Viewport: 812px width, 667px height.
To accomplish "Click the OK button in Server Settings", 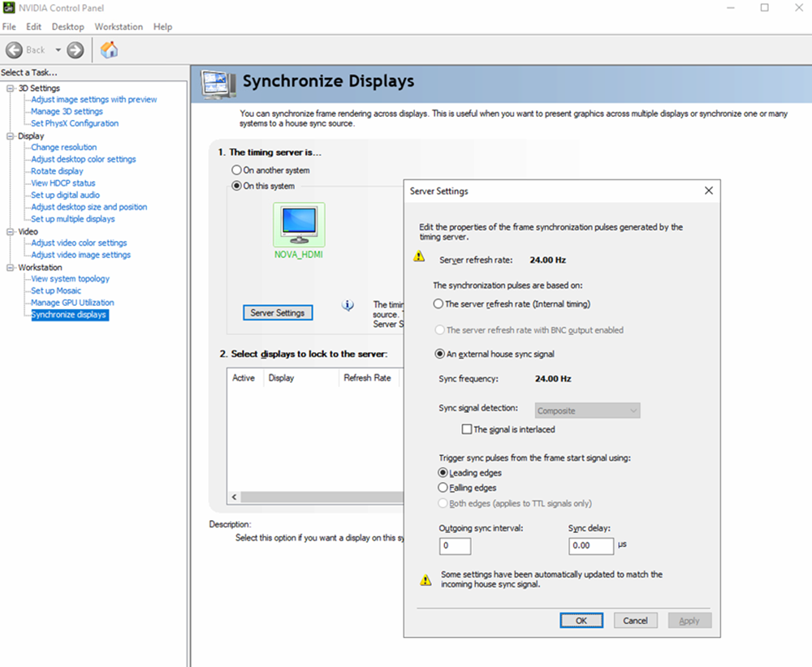I will (581, 621).
